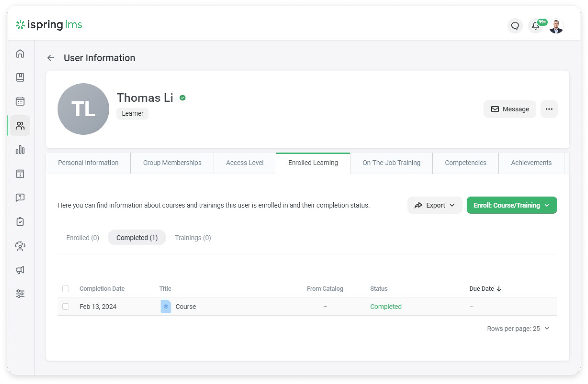Click the three-dot more options button
Image resolution: width=588 pixels, height=384 pixels.
[x=549, y=109]
